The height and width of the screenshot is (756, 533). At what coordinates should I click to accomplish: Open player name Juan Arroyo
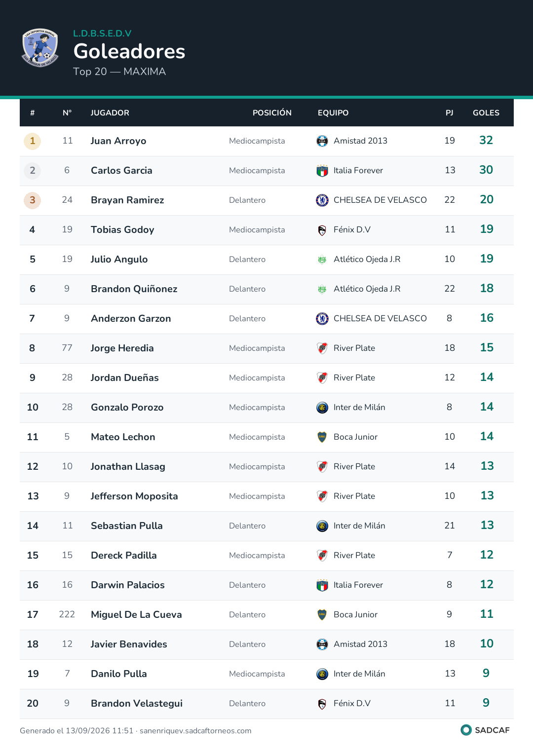118,141
